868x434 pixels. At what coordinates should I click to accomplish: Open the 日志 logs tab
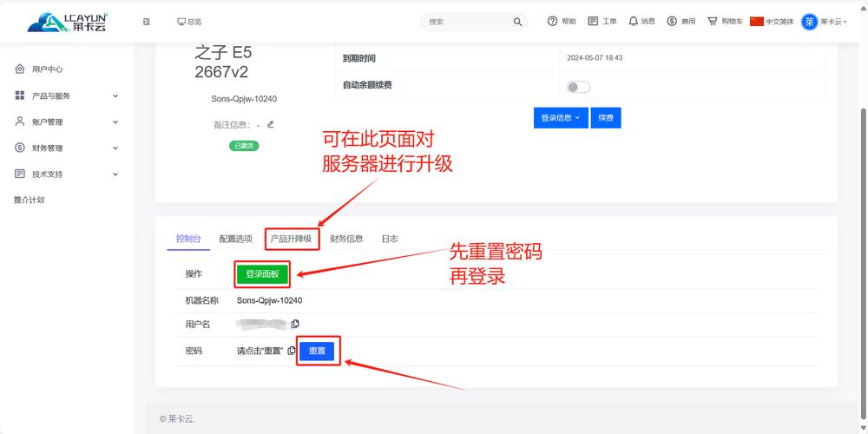390,240
